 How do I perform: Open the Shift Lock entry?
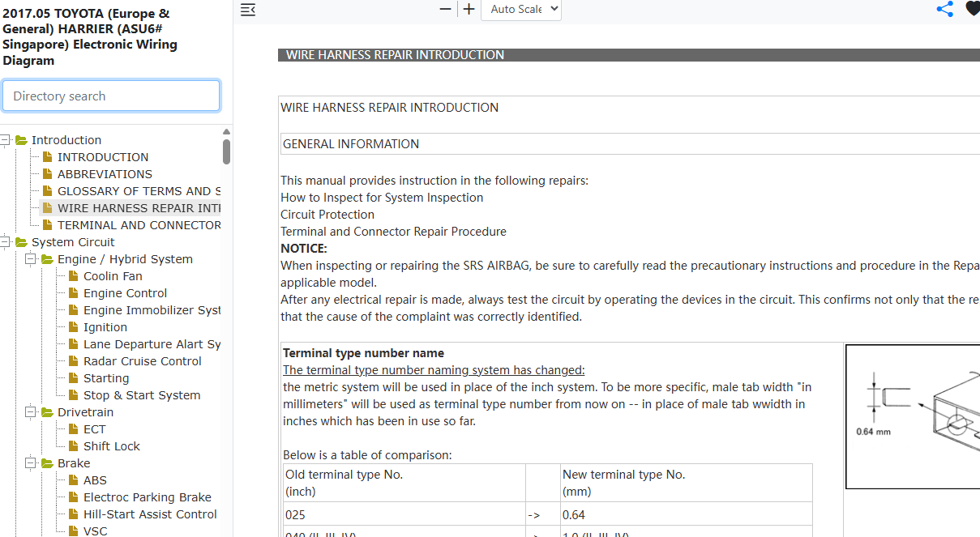point(112,446)
